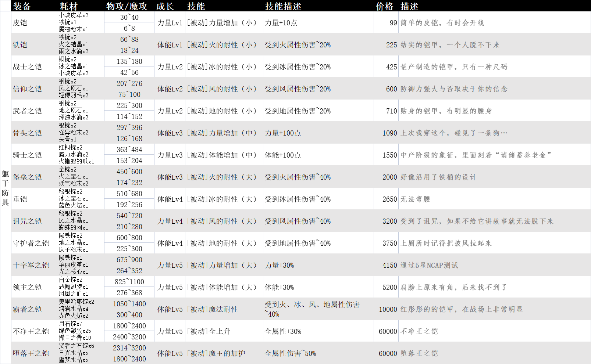Image resolution: width=591 pixels, height=364 pixels.
Task: Click the 贤者之石锭x6 material entry
Action: (x=76, y=346)
